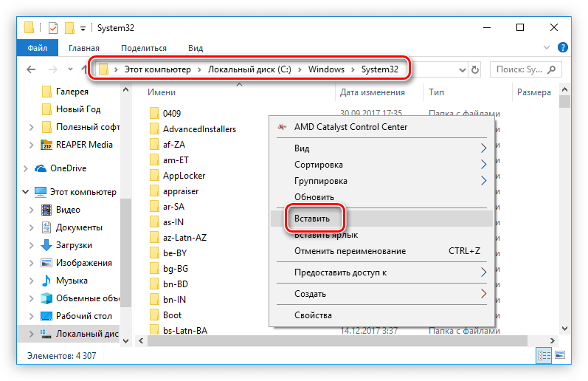Viewport: 588px width, 381px height.
Task: Open the AppLocker folder in list
Action: coord(184,176)
